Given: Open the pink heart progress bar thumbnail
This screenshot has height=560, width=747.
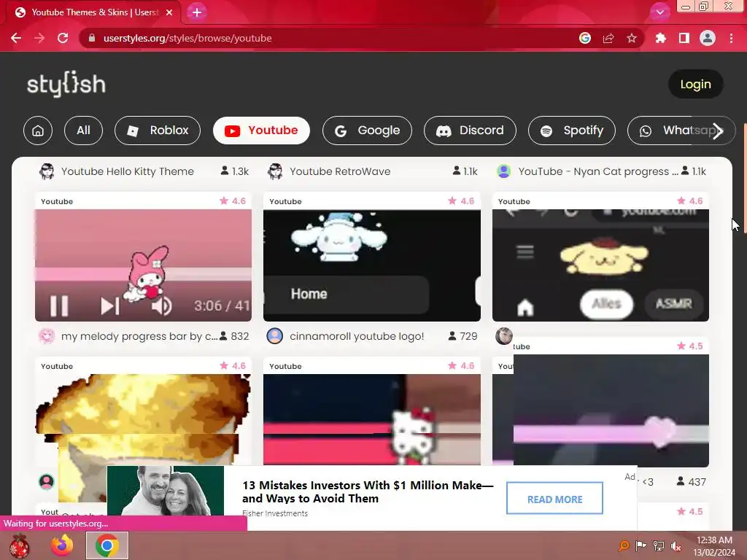Looking at the screenshot, I should pos(611,411).
